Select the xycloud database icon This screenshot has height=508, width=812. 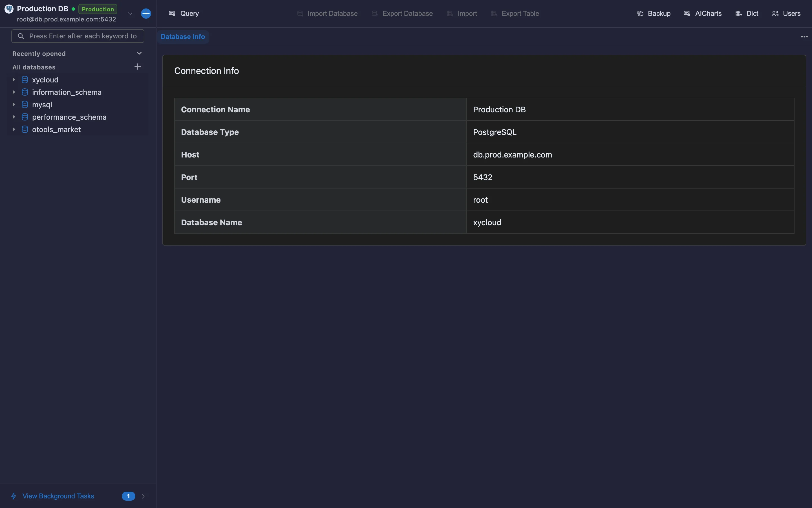pos(25,80)
